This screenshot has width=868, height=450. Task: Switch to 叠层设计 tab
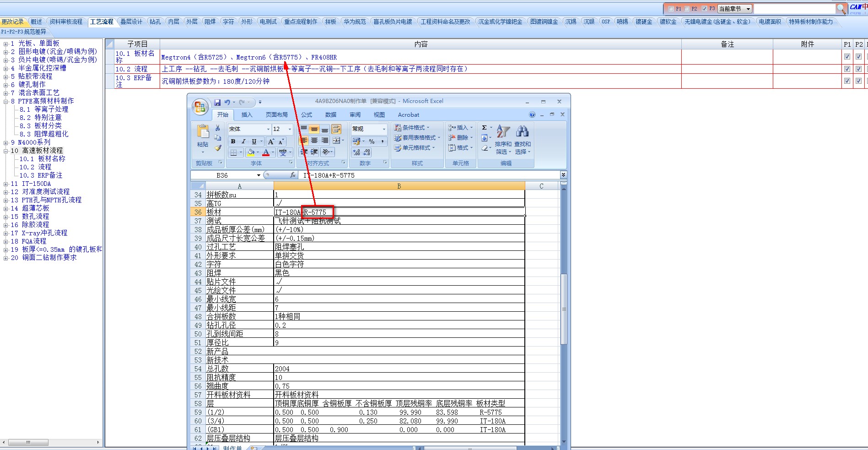[x=131, y=22]
